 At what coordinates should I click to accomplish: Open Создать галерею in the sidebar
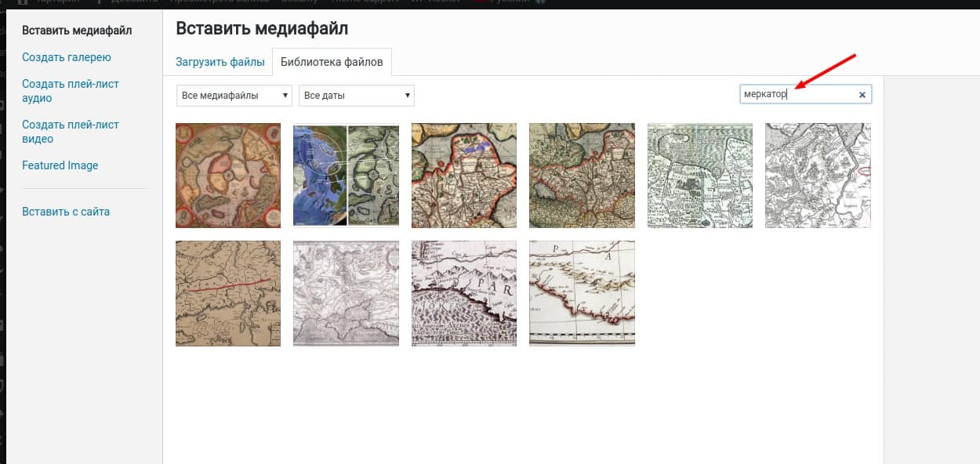[67, 57]
